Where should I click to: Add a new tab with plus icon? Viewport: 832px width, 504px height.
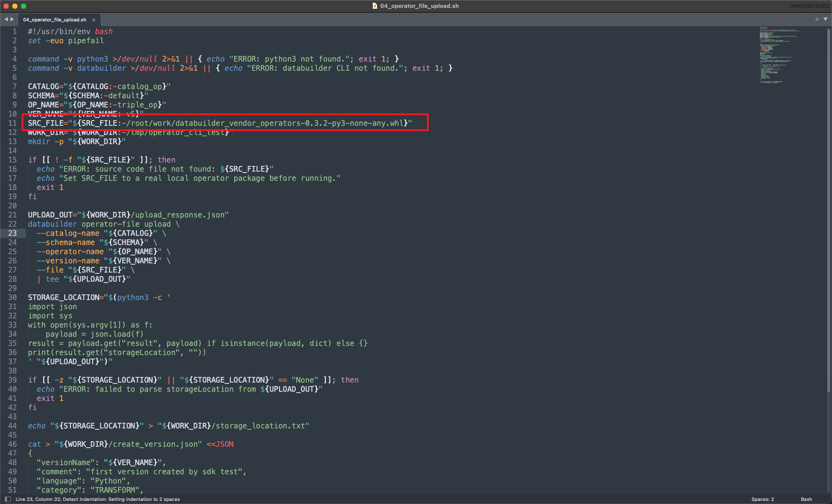click(x=817, y=19)
